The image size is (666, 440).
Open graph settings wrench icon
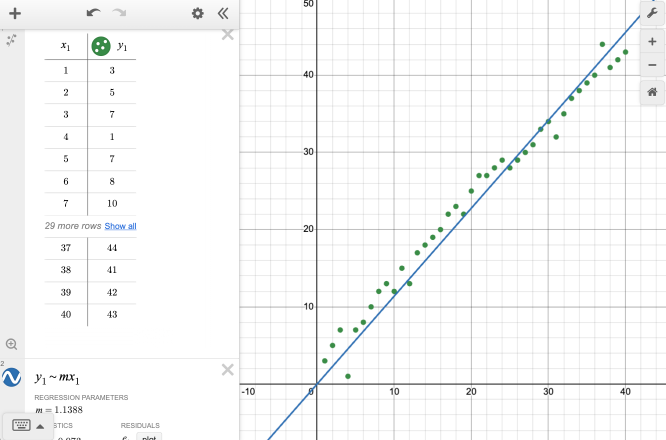(652, 12)
